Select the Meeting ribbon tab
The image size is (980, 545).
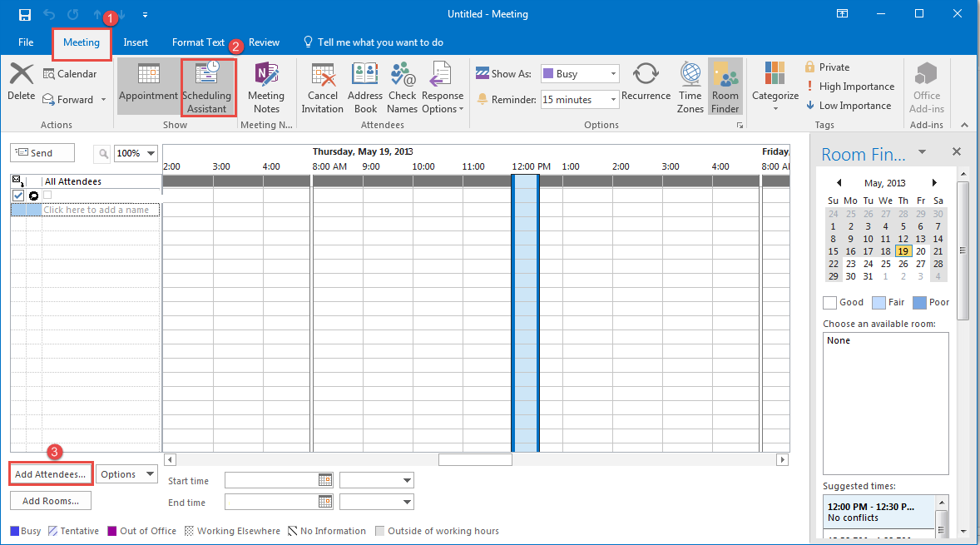coord(82,42)
